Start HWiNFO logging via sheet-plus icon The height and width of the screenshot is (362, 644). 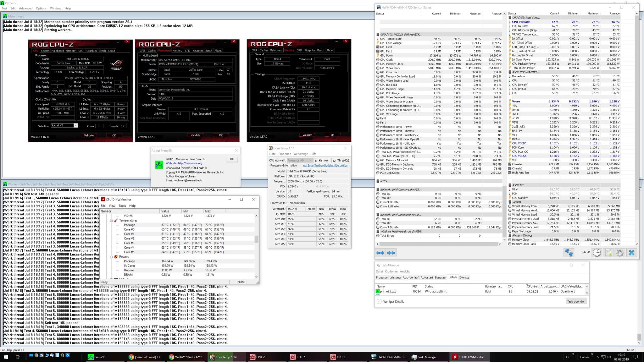pos(608,253)
